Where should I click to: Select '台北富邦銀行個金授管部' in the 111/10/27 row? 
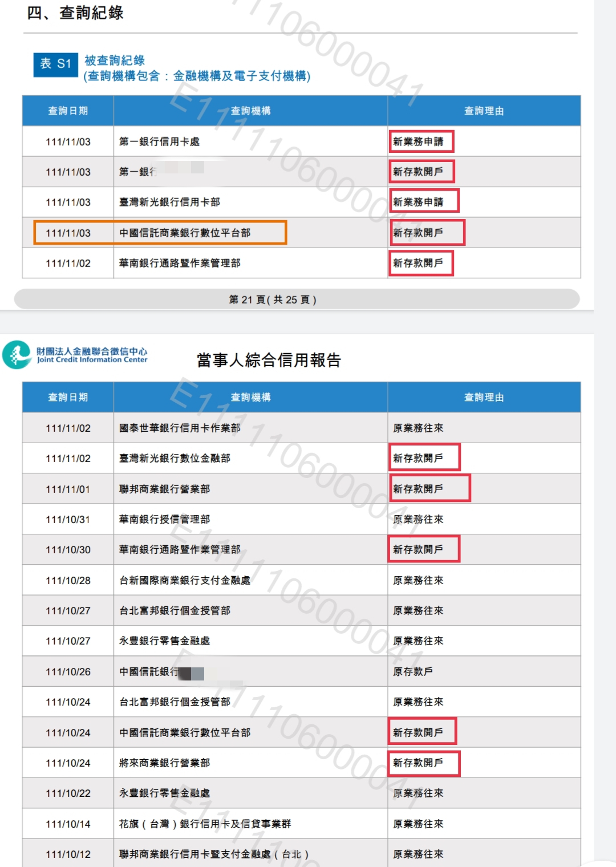click(175, 610)
